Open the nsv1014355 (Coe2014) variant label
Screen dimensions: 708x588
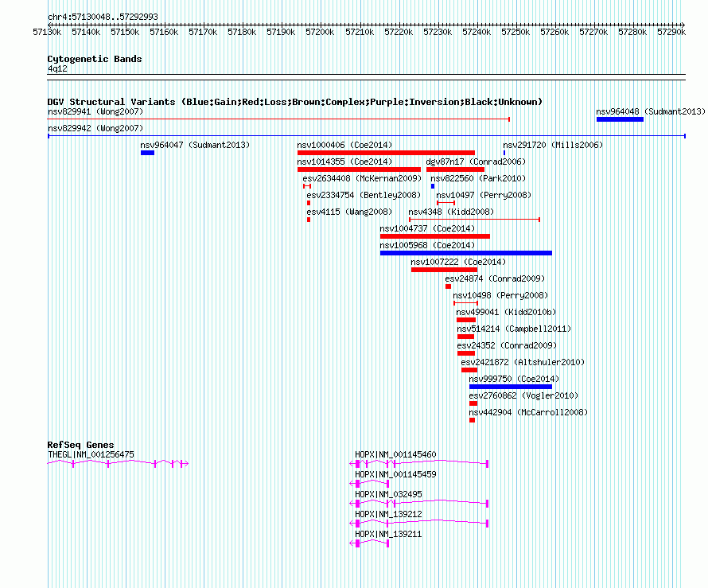(x=344, y=162)
